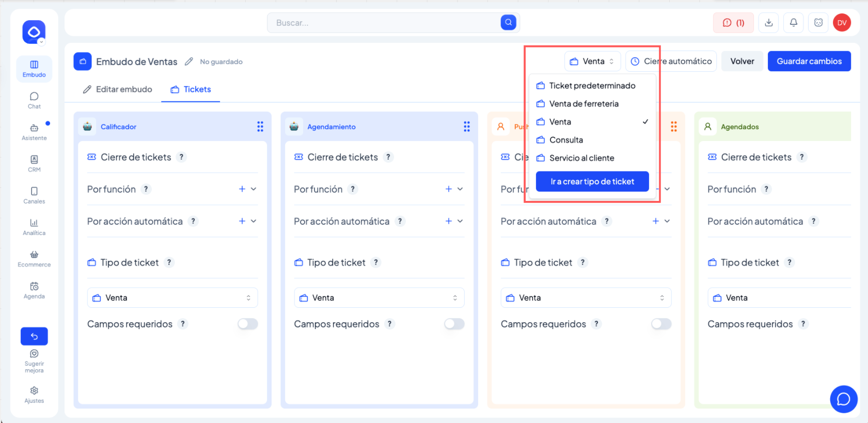The height and width of the screenshot is (423, 868).
Task: Toggle Campos requeridos in Agendamiento column
Action: coord(454,324)
